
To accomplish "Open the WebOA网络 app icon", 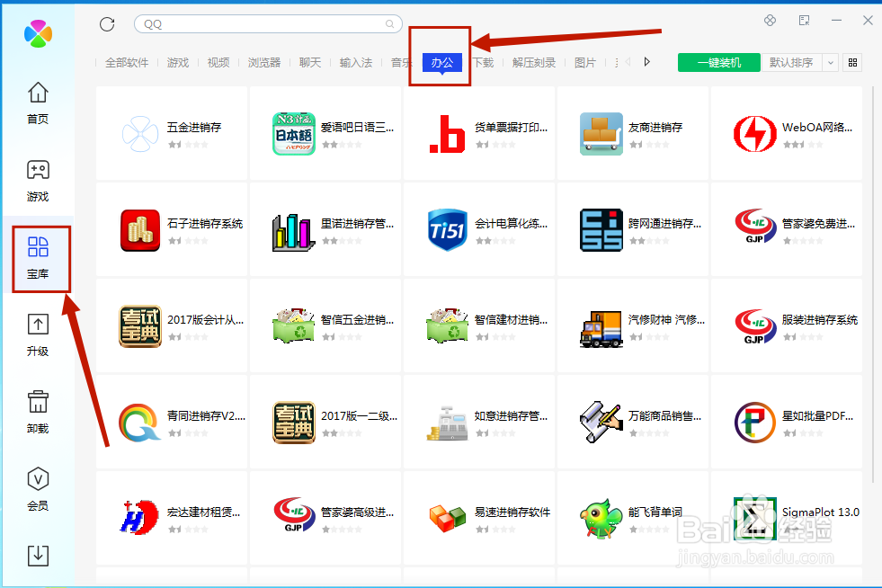I will [x=755, y=134].
